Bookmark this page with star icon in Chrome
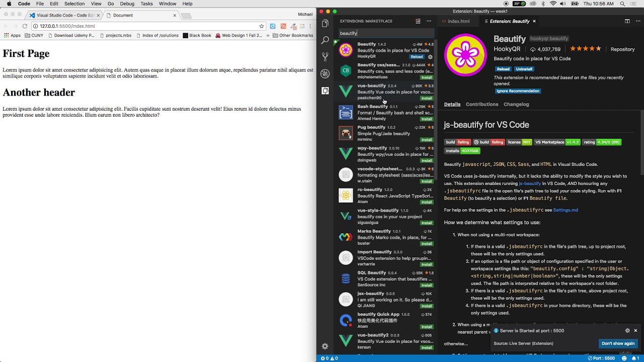This screenshot has height=362, width=644. 262,26
